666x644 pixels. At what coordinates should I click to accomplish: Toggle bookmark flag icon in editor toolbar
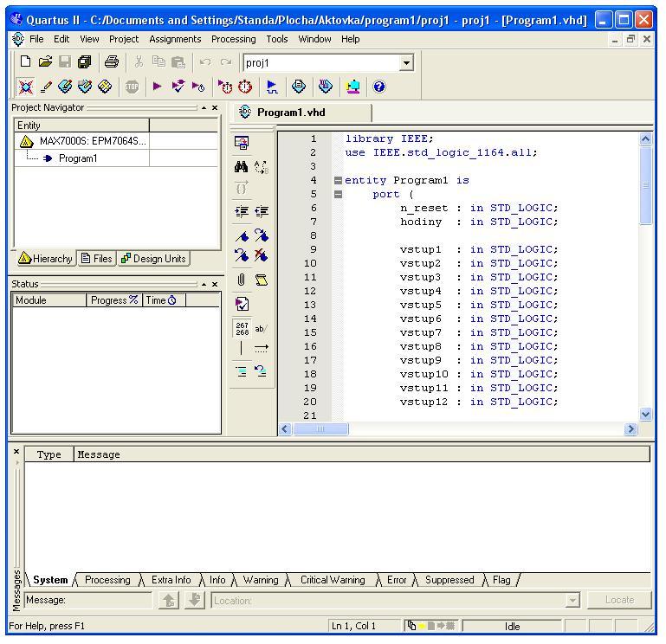coord(242,235)
